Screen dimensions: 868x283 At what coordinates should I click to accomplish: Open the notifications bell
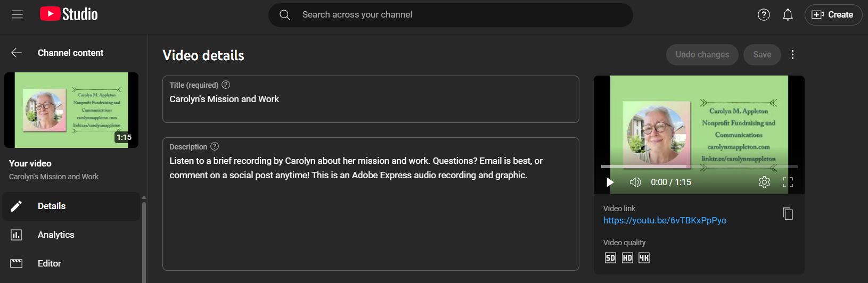(x=788, y=15)
